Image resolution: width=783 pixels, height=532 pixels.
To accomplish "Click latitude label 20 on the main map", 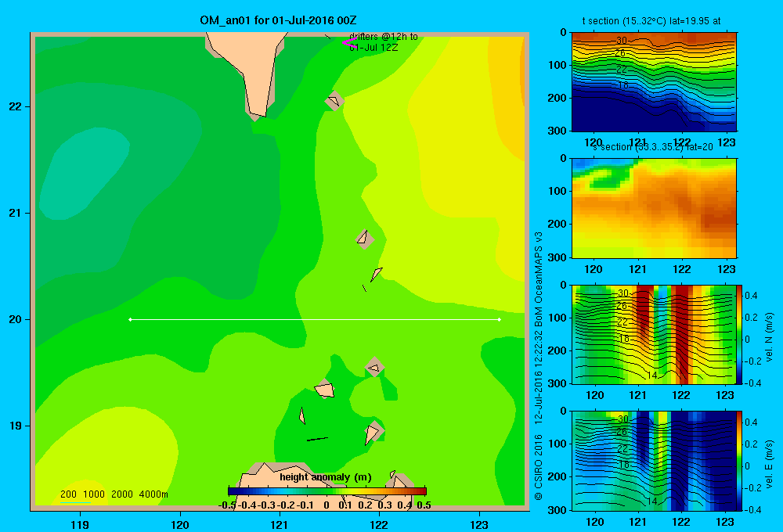I will tap(16, 319).
